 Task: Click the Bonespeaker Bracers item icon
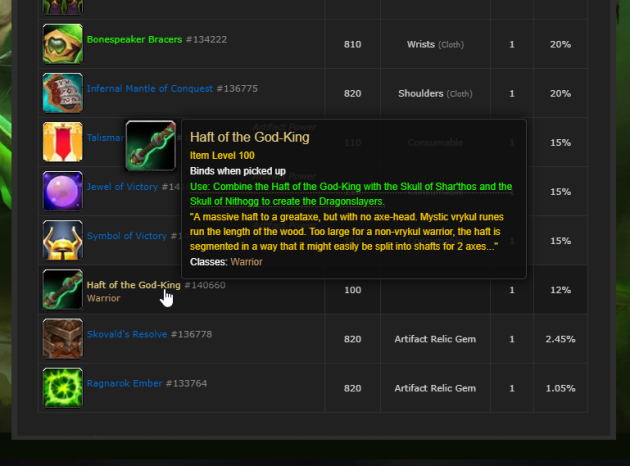(x=63, y=44)
